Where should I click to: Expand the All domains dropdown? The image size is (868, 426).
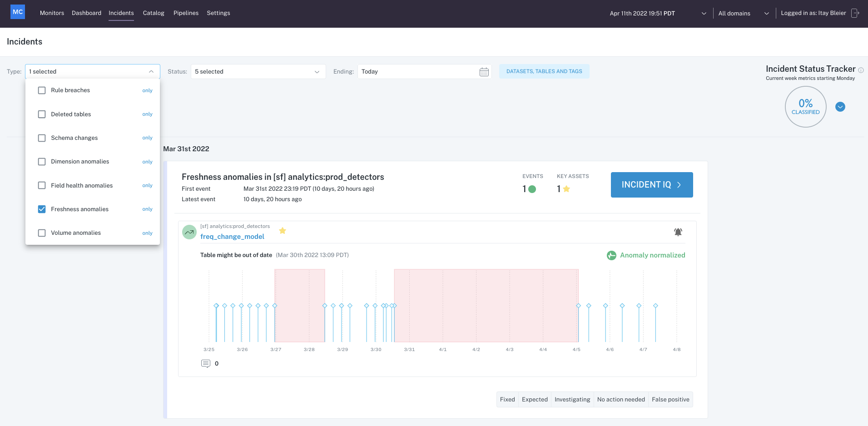pos(743,14)
